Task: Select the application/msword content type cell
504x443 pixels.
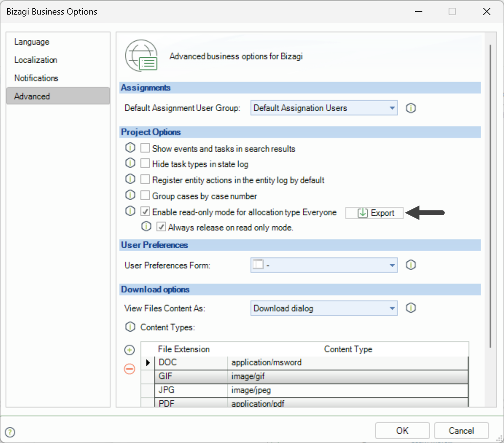Action: coord(348,363)
